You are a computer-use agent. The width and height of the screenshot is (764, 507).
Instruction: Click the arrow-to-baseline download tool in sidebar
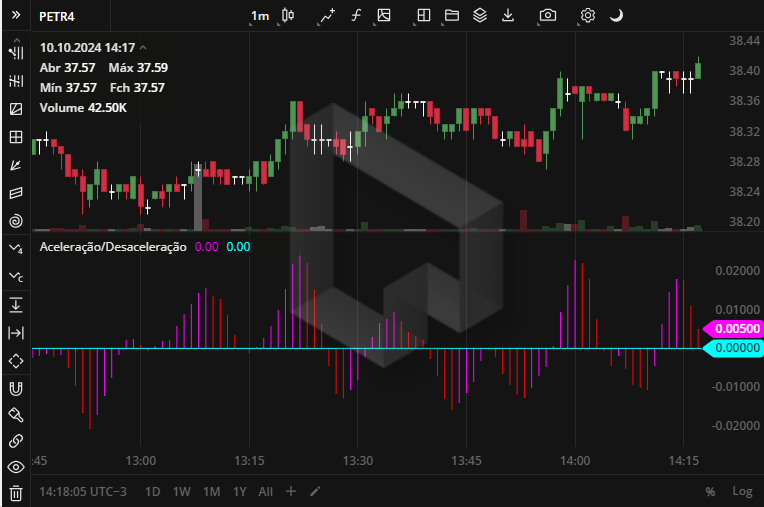pyautogui.click(x=16, y=305)
